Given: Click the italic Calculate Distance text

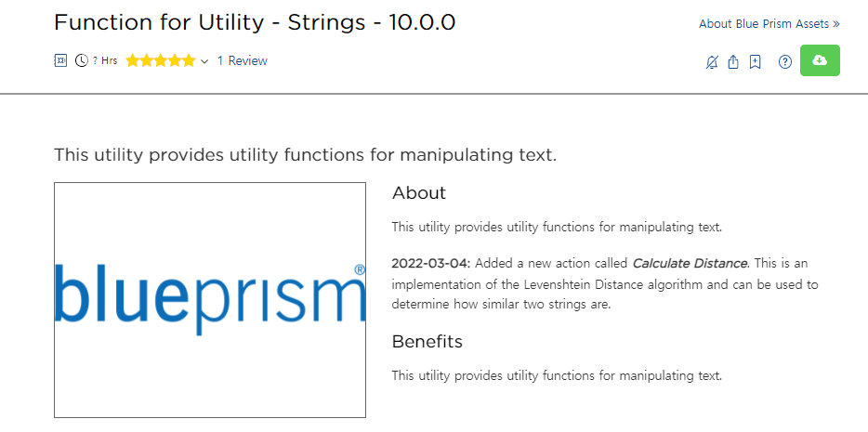Looking at the screenshot, I should [x=690, y=263].
